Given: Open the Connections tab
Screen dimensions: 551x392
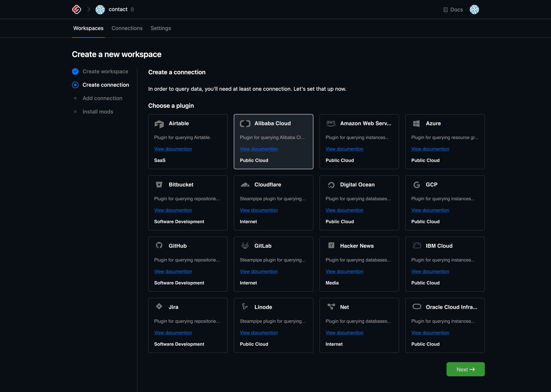Looking at the screenshot, I should coord(127,28).
